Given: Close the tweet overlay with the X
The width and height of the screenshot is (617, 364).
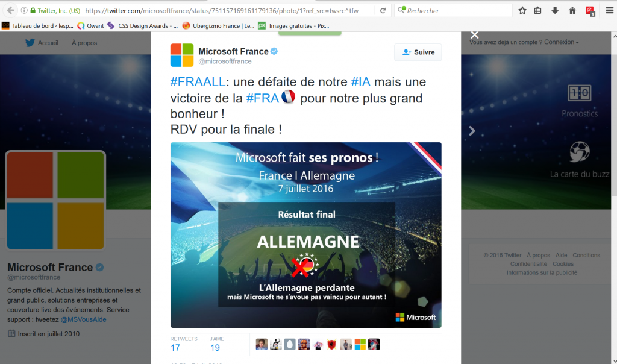Looking at the screenshot, I should coord(475,35).
